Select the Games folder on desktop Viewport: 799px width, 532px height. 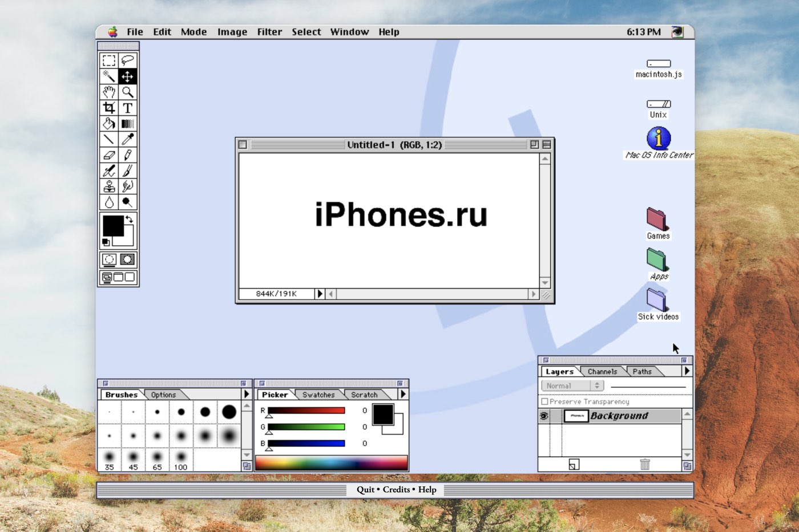pyautogui.click(x=657, y=219)
